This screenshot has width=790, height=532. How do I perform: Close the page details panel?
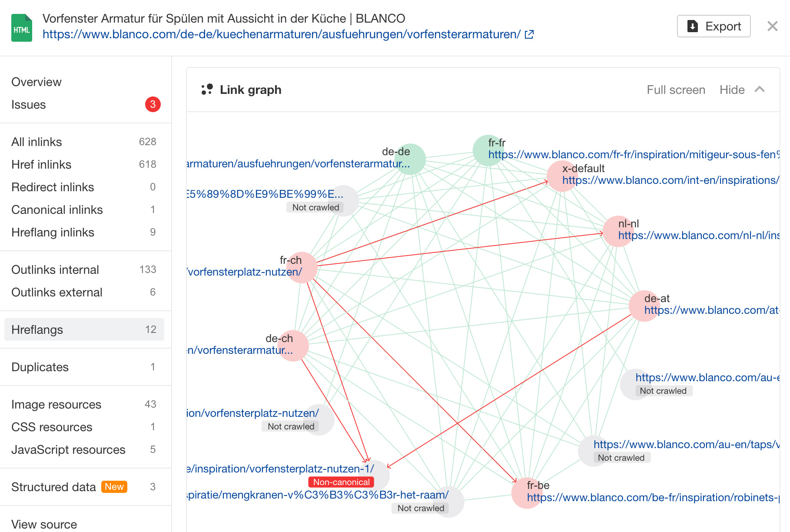pyautogui.click(x=773, y=26)
